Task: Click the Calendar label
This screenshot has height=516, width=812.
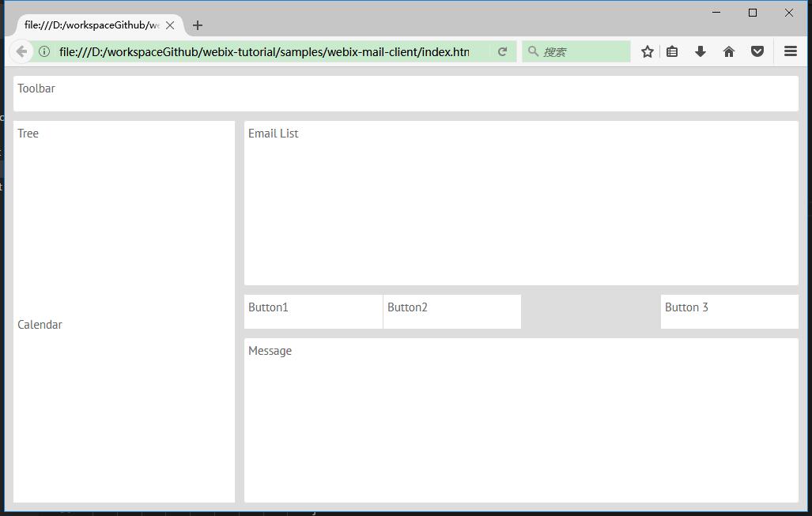Action: pos(40,325)
